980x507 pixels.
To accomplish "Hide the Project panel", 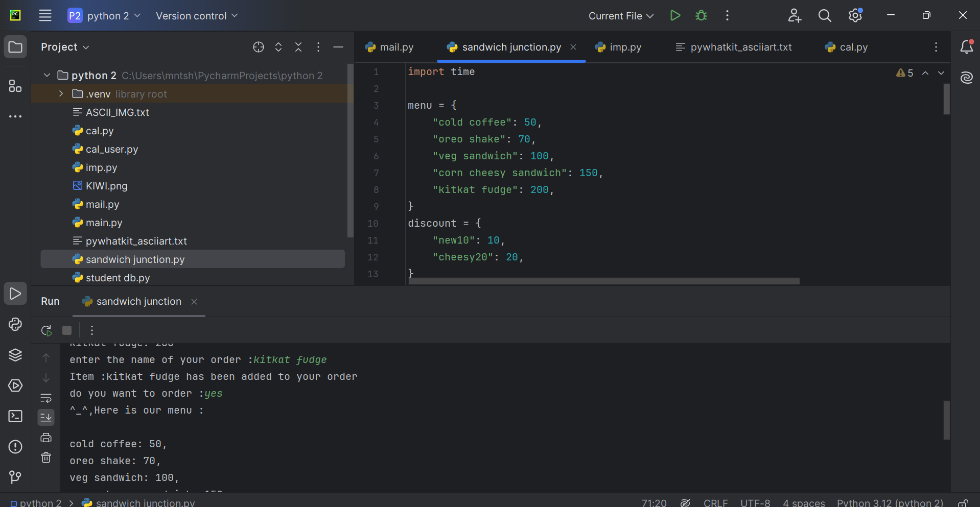I will click(x=338, y=47).
